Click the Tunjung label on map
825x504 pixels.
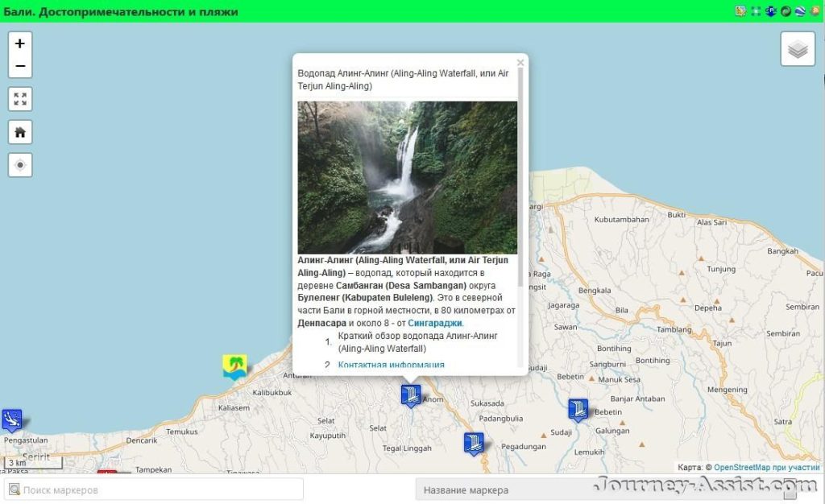point(721,269)
